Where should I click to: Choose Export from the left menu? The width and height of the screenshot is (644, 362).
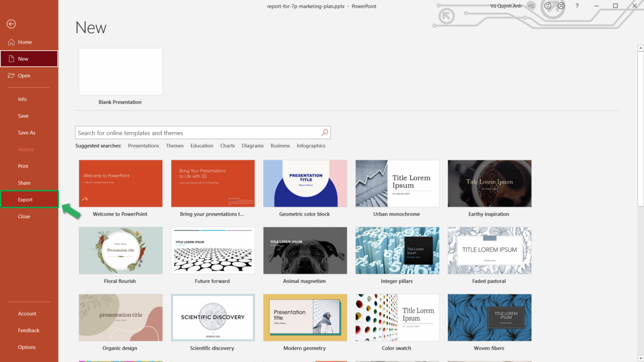point(26,200)
